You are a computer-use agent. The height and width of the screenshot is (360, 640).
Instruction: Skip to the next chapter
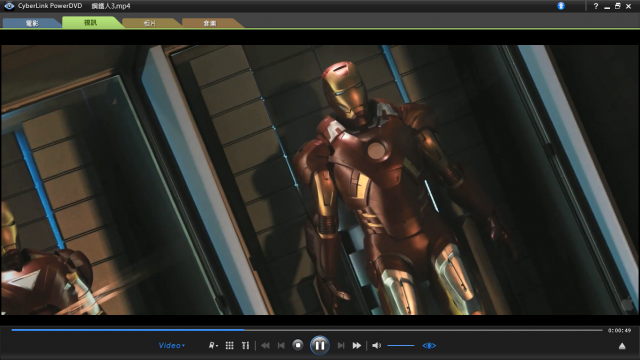pyautogui.click(x=341, y=346)
